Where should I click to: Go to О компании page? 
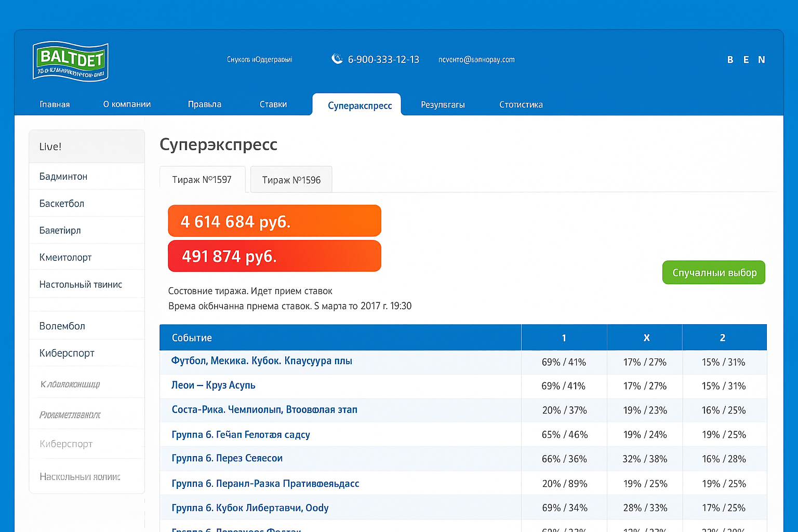(x=127, y=104)
